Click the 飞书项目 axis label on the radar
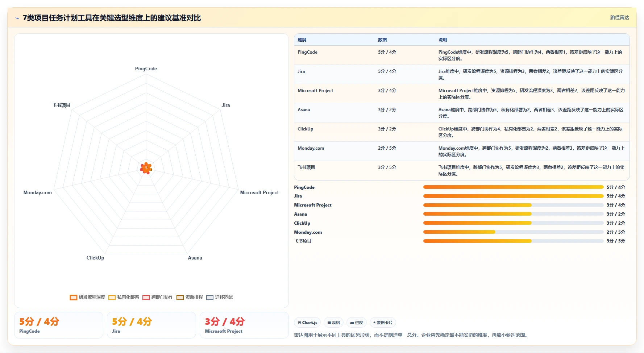The height and width of the screenshot is (353, 644). (x=61, y=105)
